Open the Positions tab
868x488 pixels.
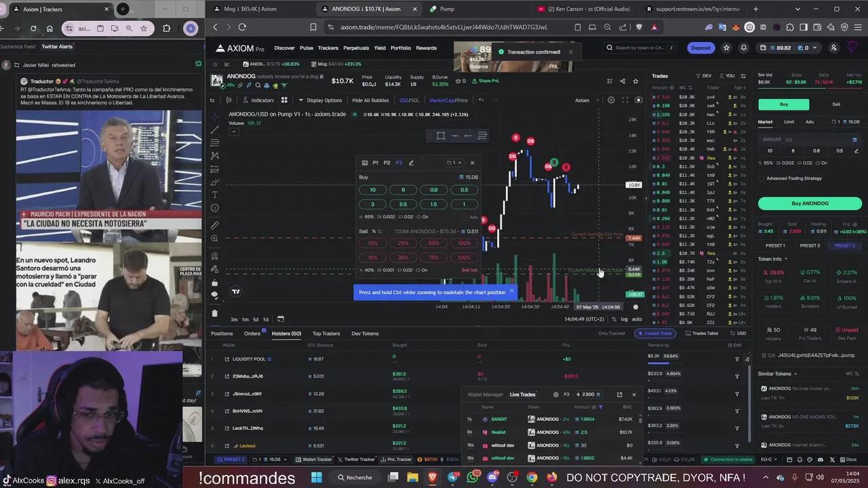222,333
